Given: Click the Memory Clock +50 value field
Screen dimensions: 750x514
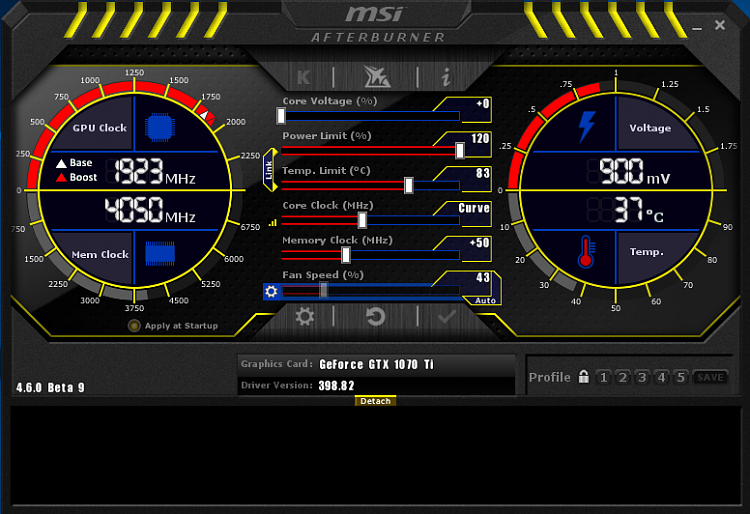Looking at the screenshot, I should (x=471, y=248).
